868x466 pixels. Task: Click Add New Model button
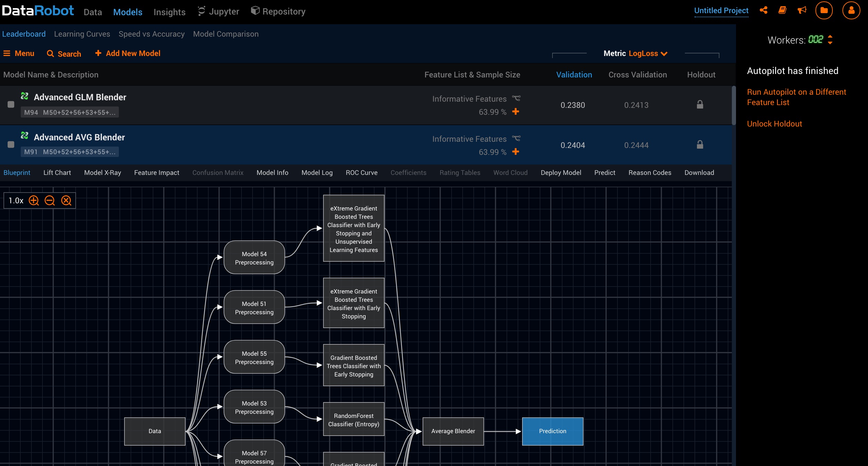point(128,54)
